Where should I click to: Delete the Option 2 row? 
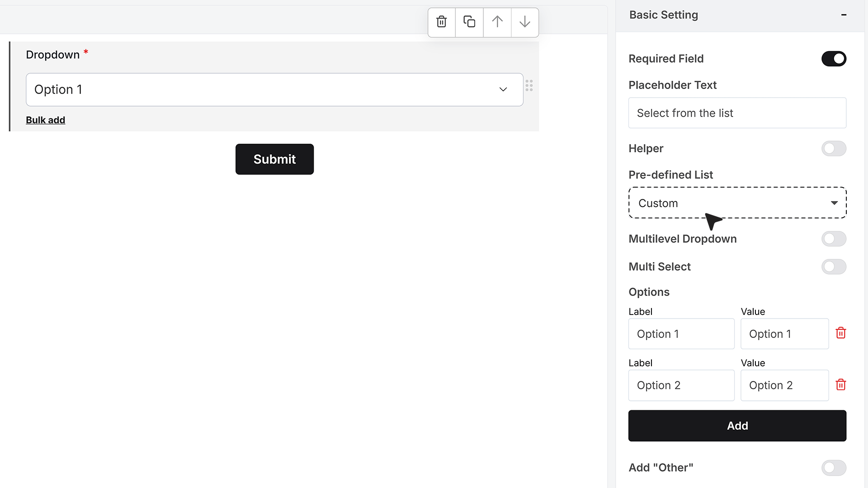click(x=841, y=385)
